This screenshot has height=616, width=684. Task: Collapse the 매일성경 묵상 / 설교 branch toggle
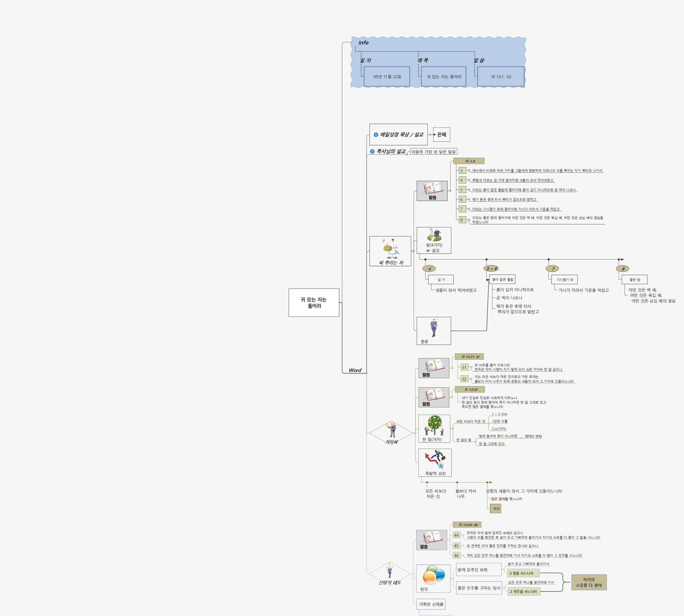pos(430,135)
